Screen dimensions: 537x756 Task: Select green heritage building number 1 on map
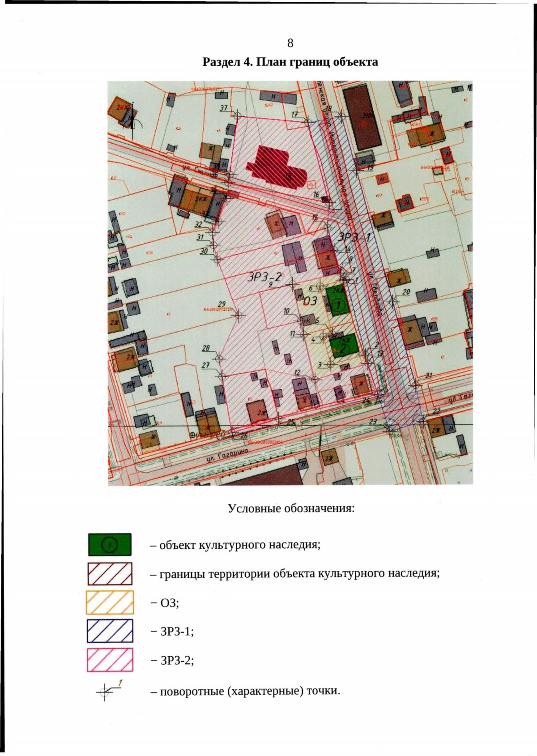[x=338, y=301]
